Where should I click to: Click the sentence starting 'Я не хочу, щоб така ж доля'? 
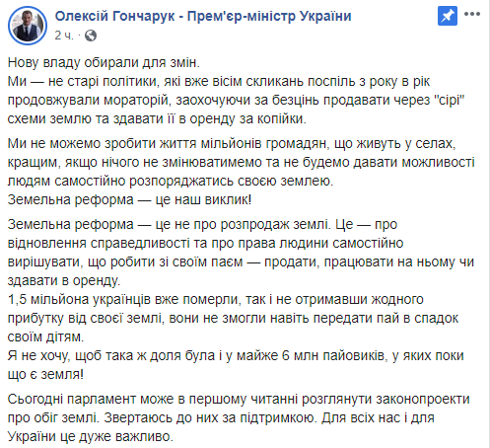pyautogui.click(x=236, y=365)
